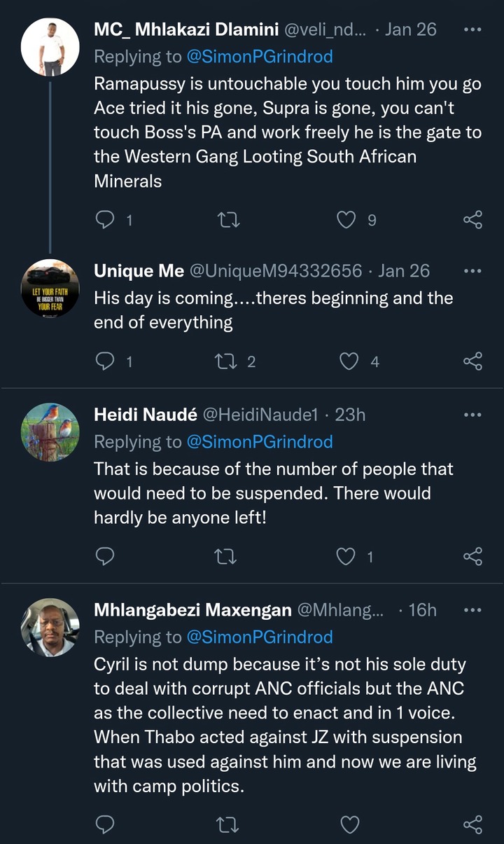
Task: Reply to Unique Me's tweet
Action: [104, 361]
